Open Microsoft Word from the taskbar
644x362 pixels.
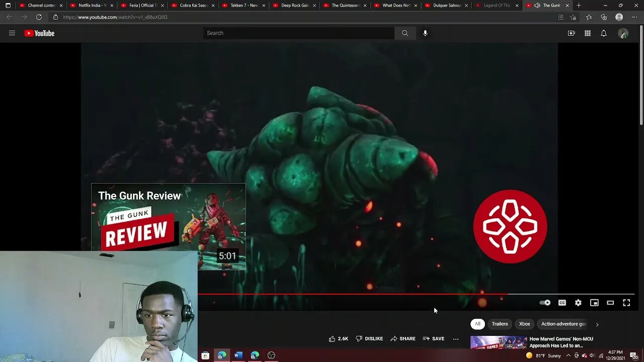(x=238, y=355)
